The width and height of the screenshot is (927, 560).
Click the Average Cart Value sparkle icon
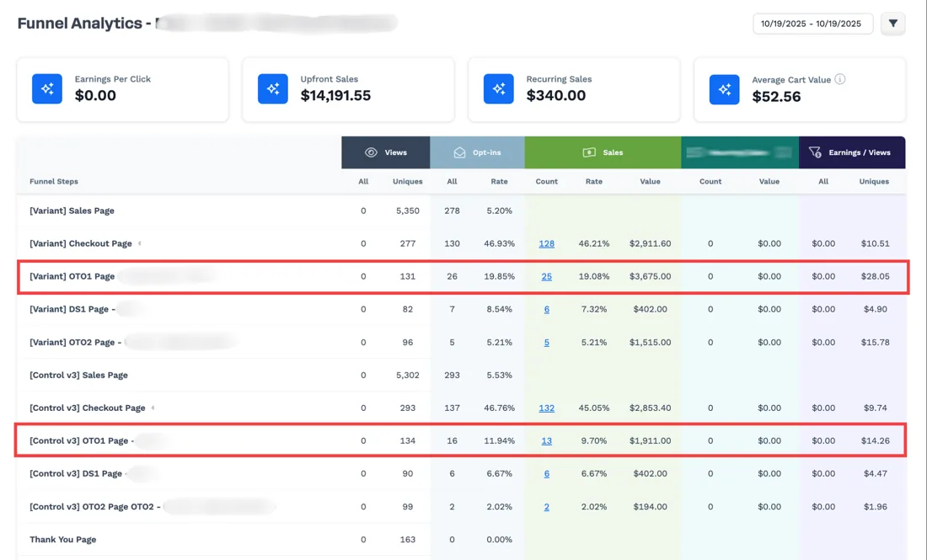[724, 89]
